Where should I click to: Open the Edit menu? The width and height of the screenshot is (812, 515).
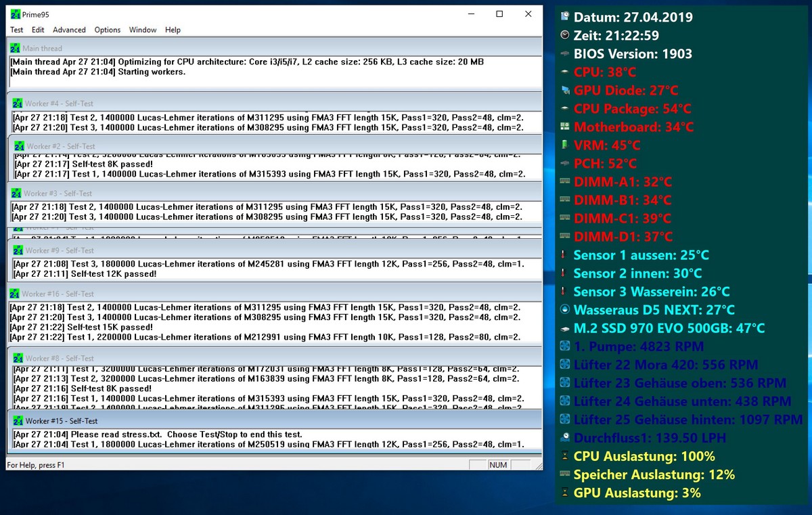pyautogui.click(x=38, y=30)
